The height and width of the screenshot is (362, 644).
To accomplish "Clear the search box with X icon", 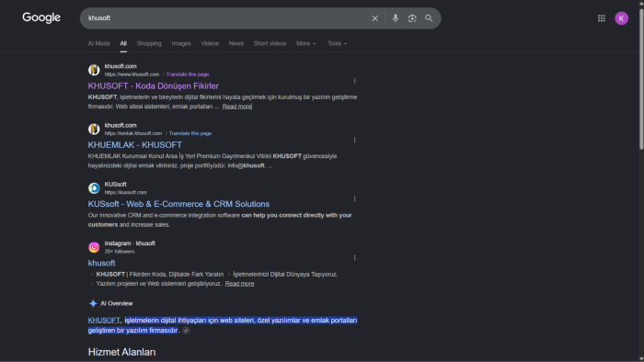I will [x=374, y=18].
